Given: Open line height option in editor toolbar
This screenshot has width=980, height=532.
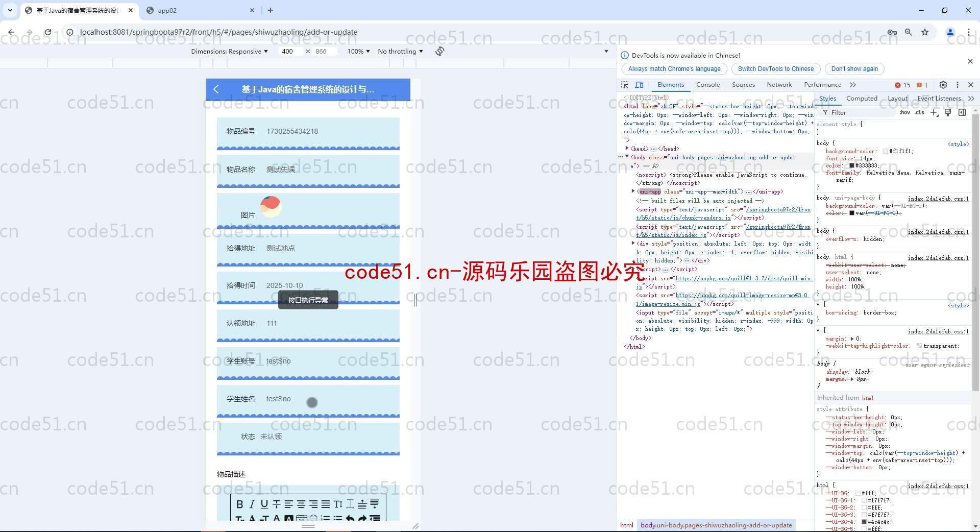Looking at the screenshot, I should (338, 504).
